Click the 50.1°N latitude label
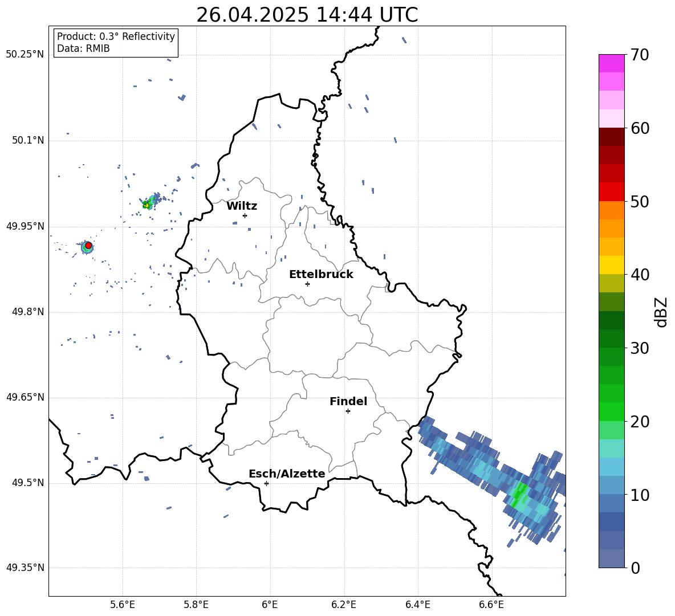This screenshot has width=675, height=616. (x=28, y=141)
